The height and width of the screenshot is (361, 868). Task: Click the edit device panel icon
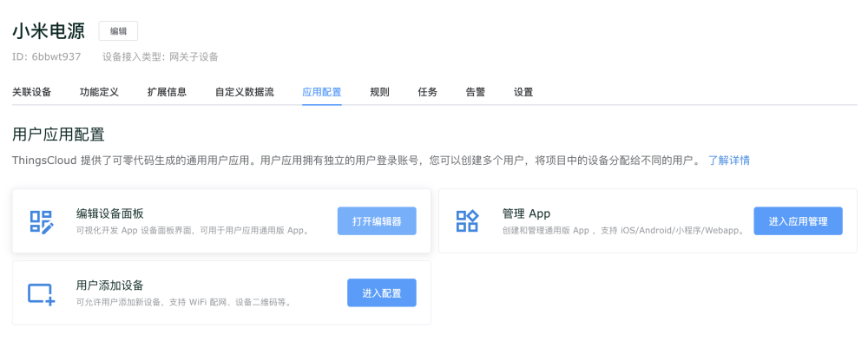click(x=42, y=221)
